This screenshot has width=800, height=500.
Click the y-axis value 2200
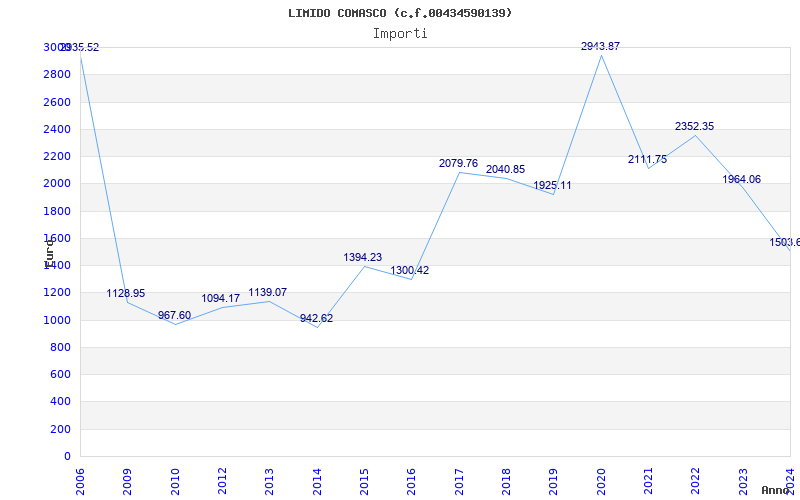57,156
